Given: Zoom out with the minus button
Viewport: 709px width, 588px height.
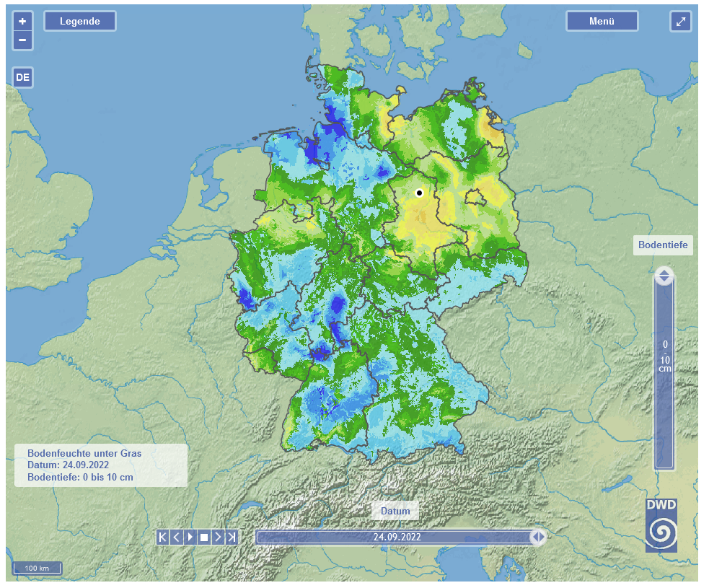Looking at the screenshot, I should (22, 40).
